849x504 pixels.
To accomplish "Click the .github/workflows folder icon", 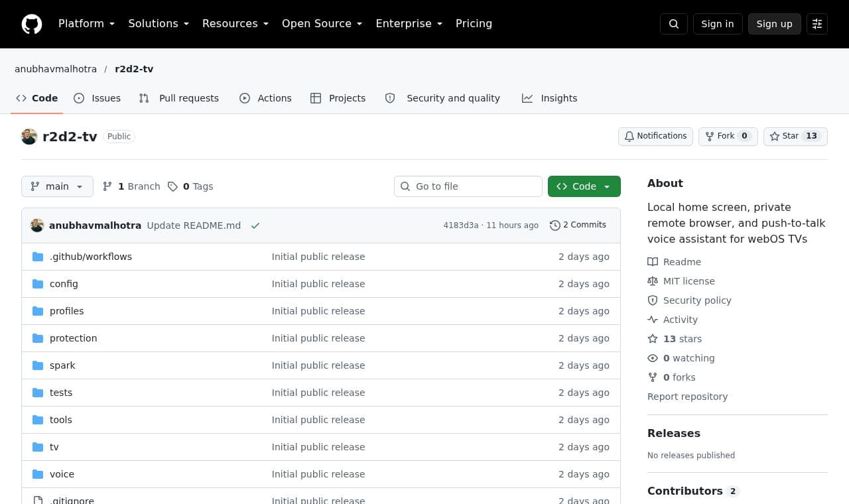I will click(x=38, y=257).
